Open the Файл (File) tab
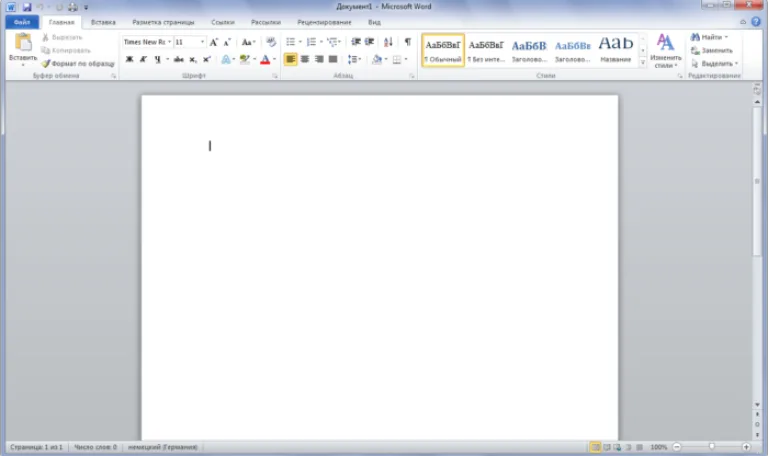768x456 pixels. pos(22,22)
